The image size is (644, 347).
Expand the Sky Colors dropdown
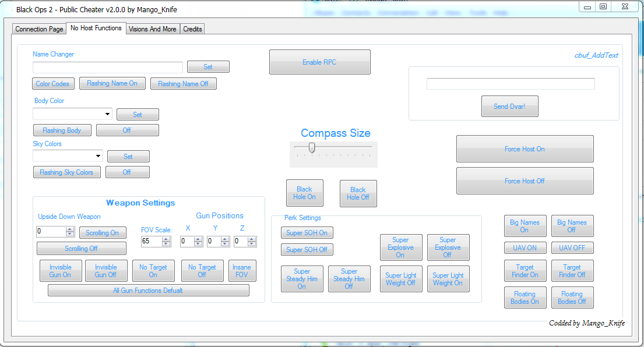(x=98, y=156)
